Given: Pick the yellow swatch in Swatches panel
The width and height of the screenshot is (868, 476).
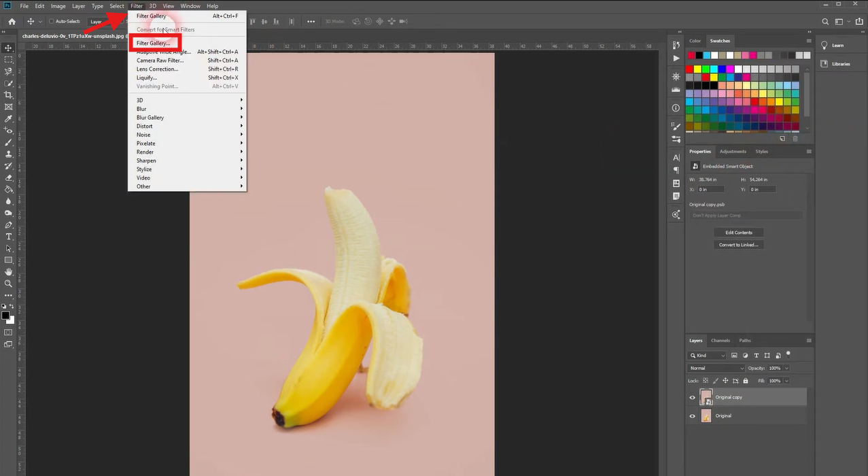Looking at the screenshot, I should [698, 70].
